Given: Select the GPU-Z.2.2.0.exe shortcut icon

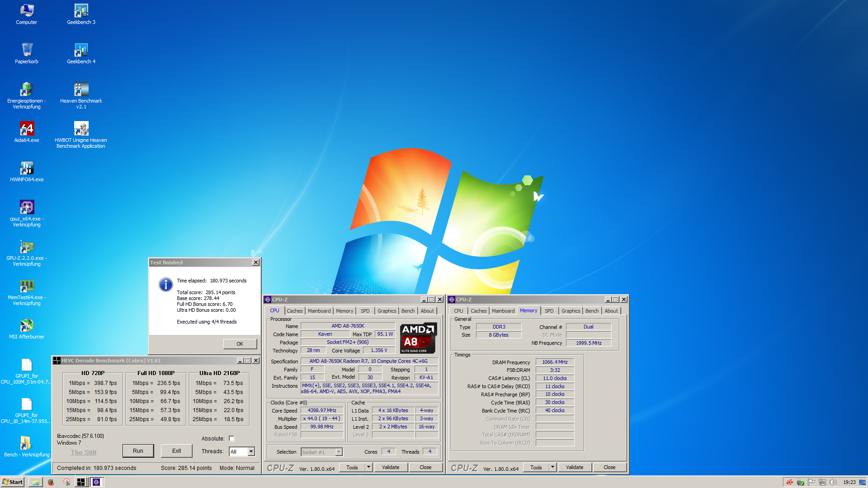Looking at the screenshot, I should tap(27, 253).
